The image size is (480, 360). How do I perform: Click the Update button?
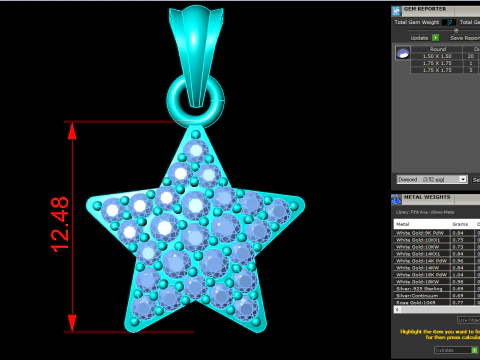419,38
